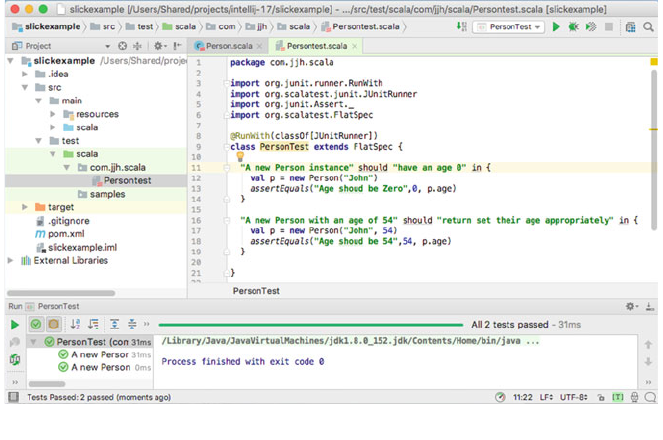Rerun tests using Run panel play icon
The width and height of the screenshot is (663, 440).
click(x=15, y=324)
